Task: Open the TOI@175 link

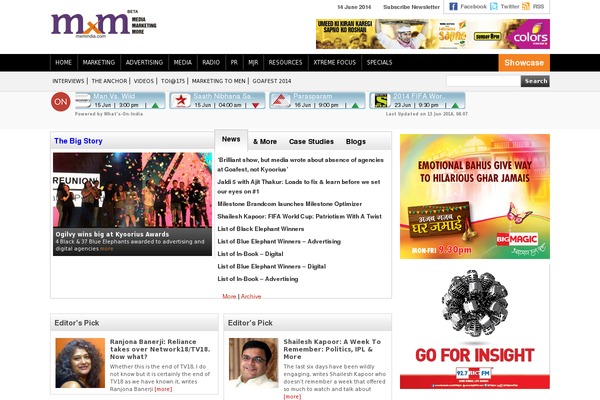Action: [x=173, y=81]
